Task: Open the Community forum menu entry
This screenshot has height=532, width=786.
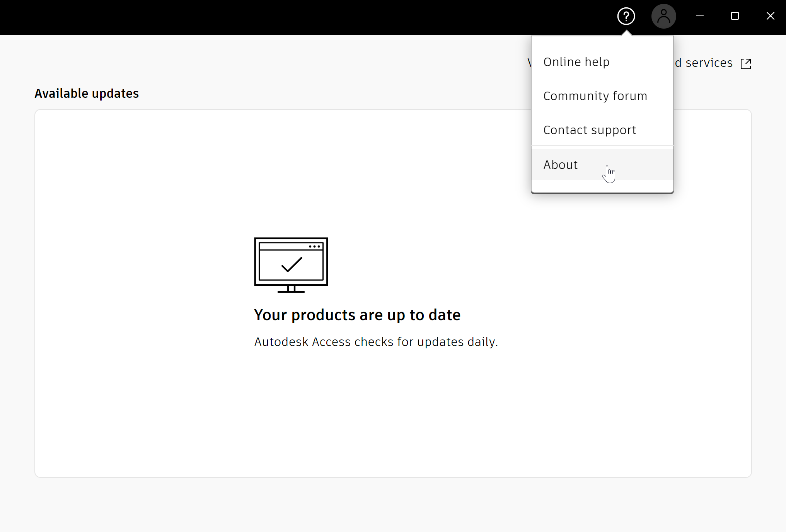Action: 595,96
